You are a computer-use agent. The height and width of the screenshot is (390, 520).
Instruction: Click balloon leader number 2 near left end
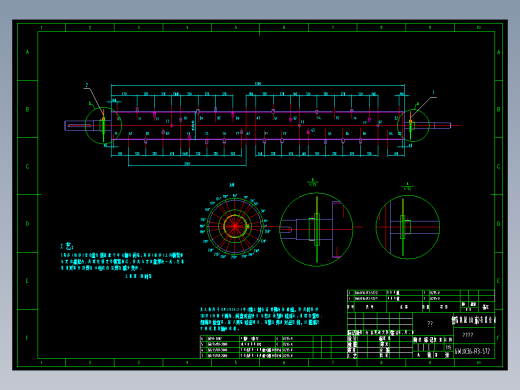click(87, 85)
